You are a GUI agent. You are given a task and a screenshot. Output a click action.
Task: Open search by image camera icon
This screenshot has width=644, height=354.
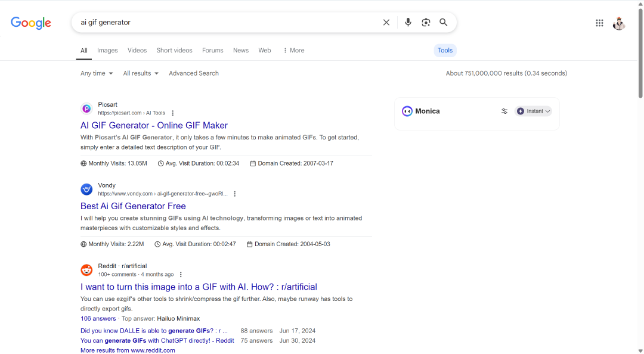pyautogui.click(x=426, y=22)
